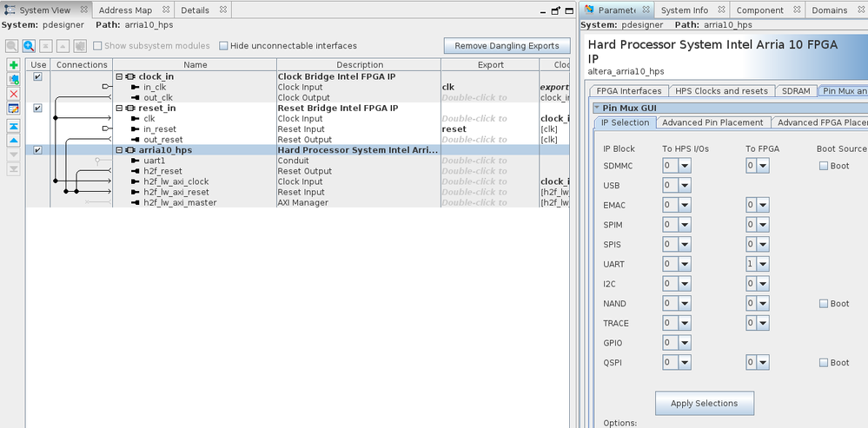868x428 pixels.
Task: Open the Advanced Pin Placement tab
Action: [713, 122]
